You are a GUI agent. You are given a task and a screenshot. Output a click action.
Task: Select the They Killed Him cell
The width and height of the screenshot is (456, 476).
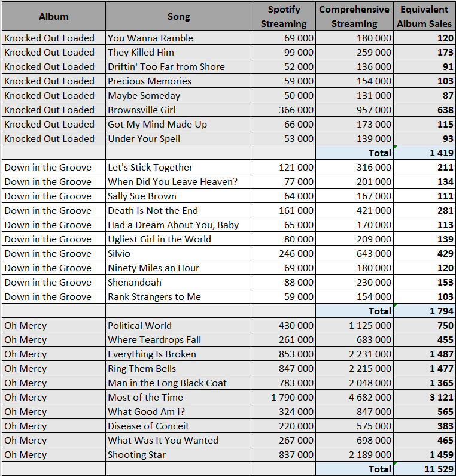[x=179, y=52]
